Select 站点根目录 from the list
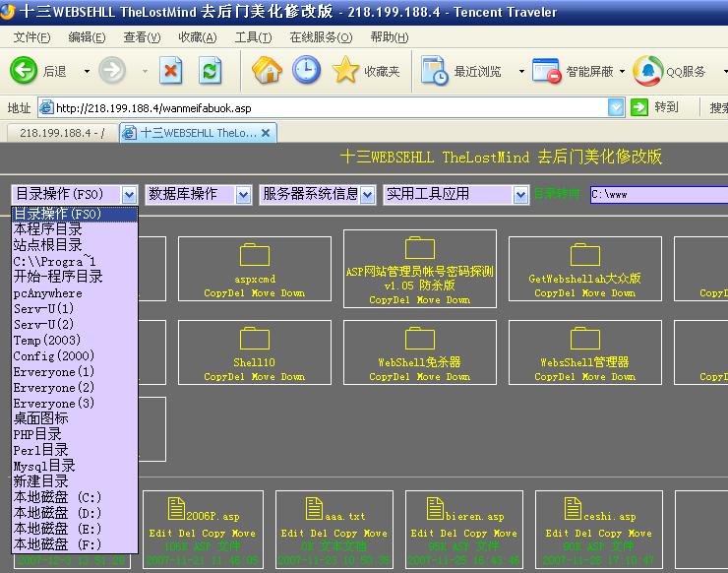Image resolution: width=728 pixels, height=573 pixels. 75,245
